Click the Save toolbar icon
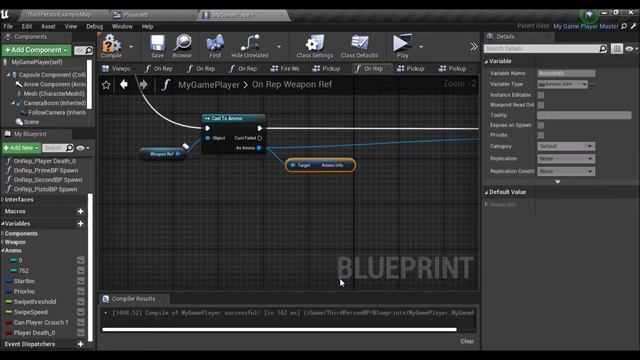 coord(157,43)
